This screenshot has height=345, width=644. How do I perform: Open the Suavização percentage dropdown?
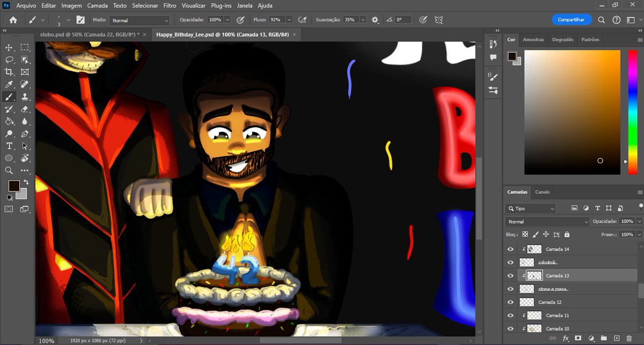coord(363,20)
